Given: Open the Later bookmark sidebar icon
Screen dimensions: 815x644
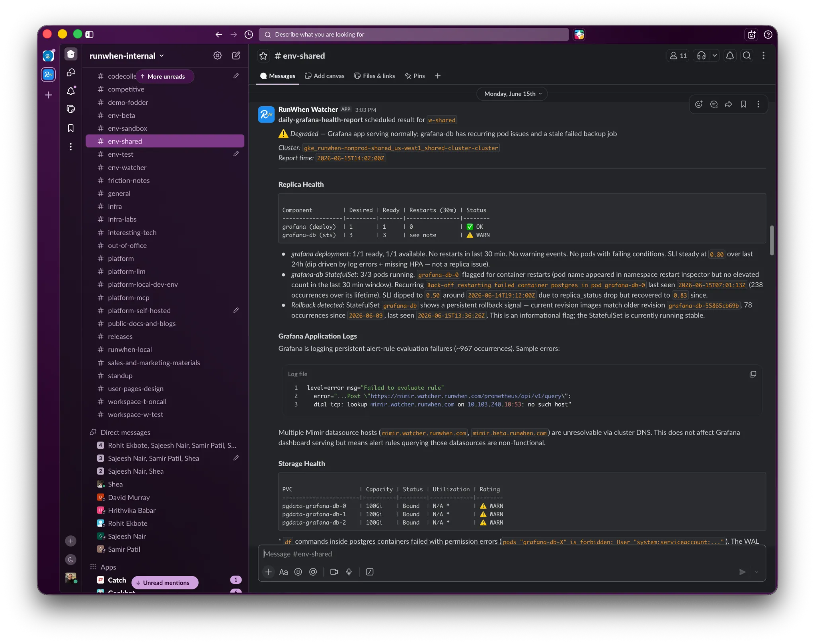Looking at the screenshot, I should [x=71, y=128].
